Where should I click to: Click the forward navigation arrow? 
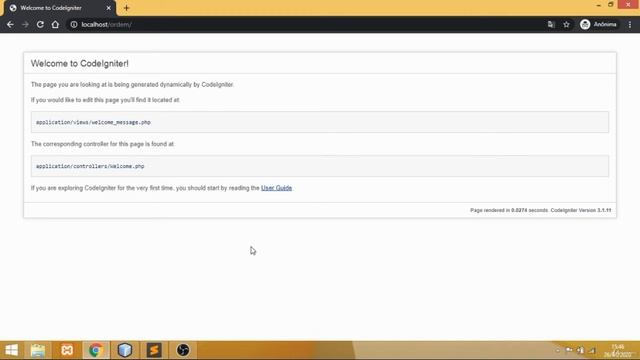point(25,24)
